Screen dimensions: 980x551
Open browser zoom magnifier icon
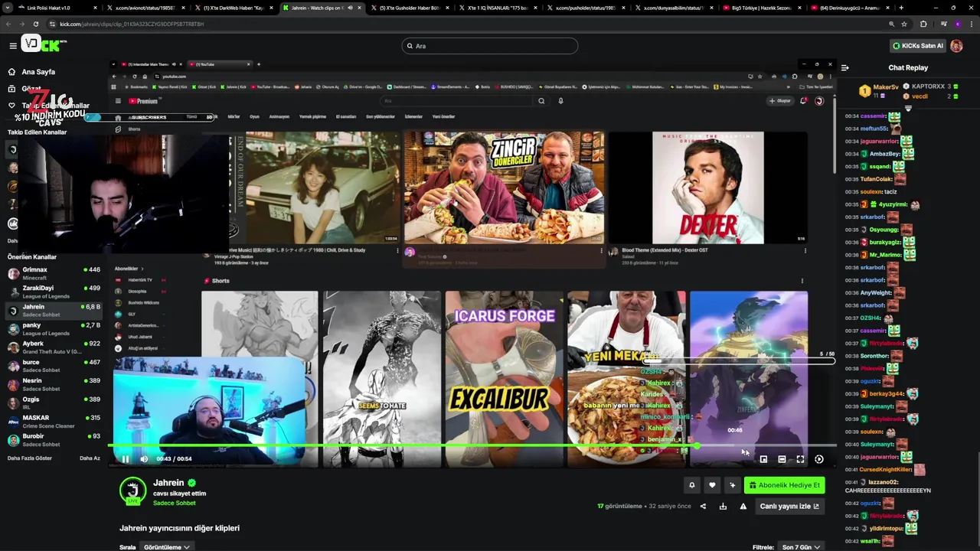(x=893, y=24)
